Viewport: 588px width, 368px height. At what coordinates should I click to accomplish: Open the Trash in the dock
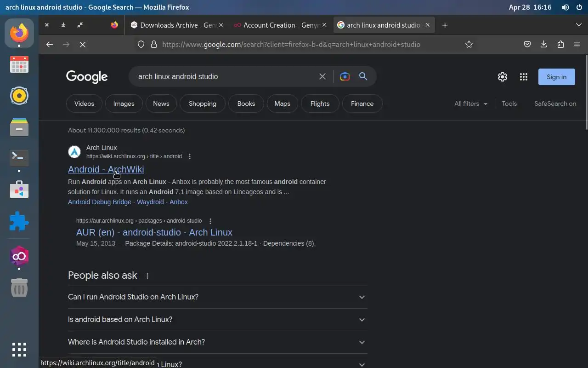(19, 288)
